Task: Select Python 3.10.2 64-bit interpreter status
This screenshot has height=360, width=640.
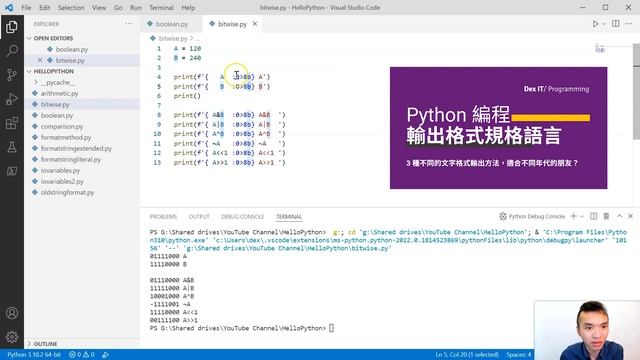Action: coord(33,354)
